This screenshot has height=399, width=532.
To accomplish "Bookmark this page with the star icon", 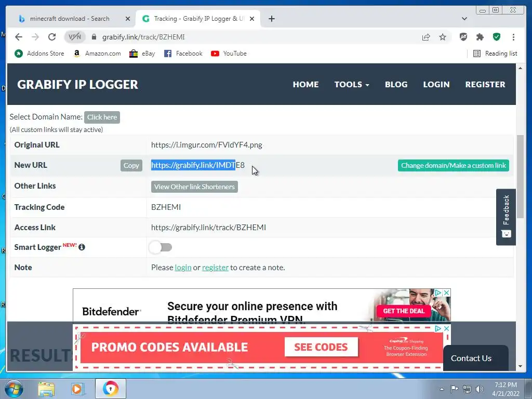I will (x=443, y=37).
